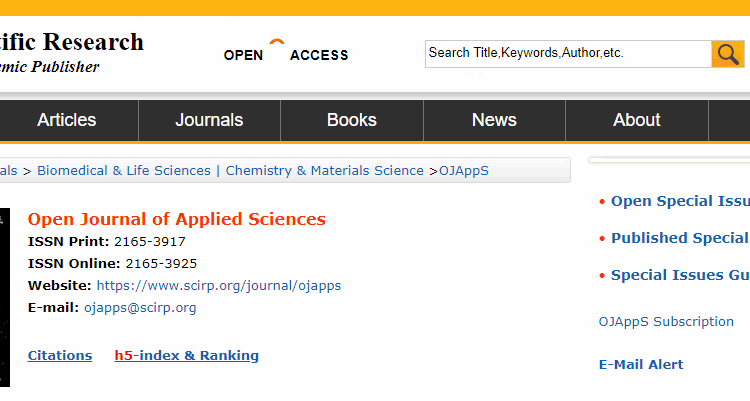The width and height of the screenshot is (750, 401).
Task: Click the orange magnifier search button
Action: pyautogui.click(x=727, y=54)
